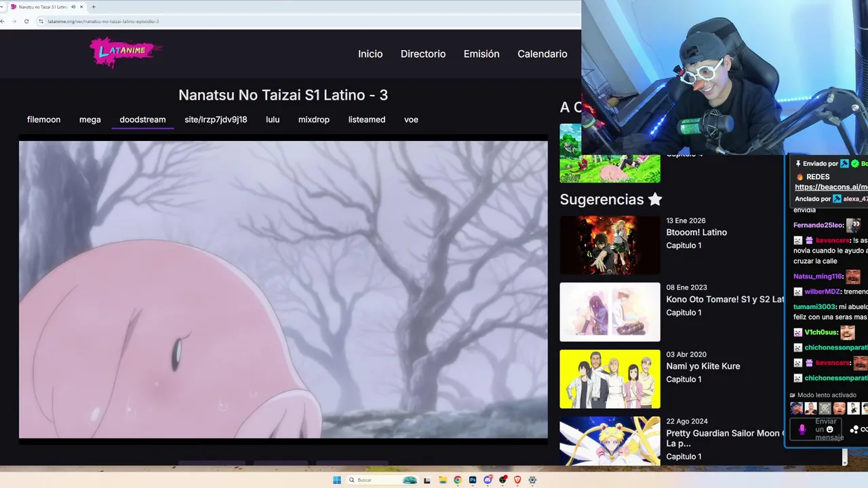Open Nami yo Kiite Kure link
The width and height of the screenshot is (868, 488).
click(x=703, y=366)
